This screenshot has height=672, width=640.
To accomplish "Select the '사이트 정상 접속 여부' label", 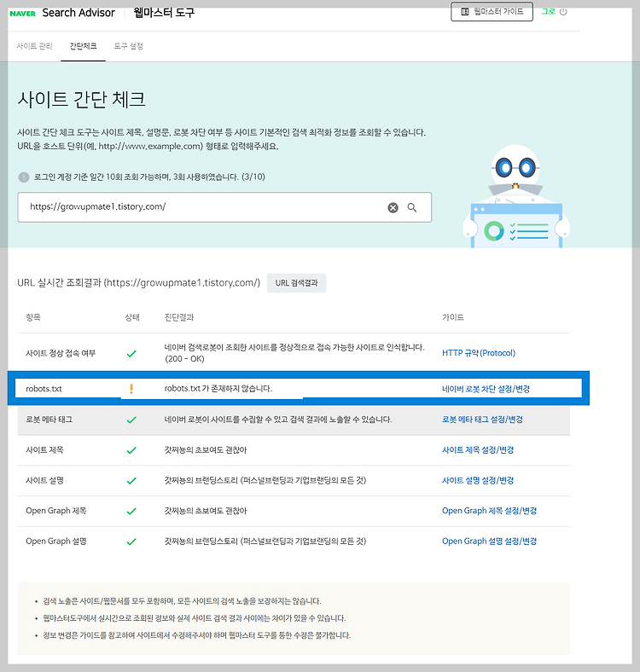I will pos(61,353).
